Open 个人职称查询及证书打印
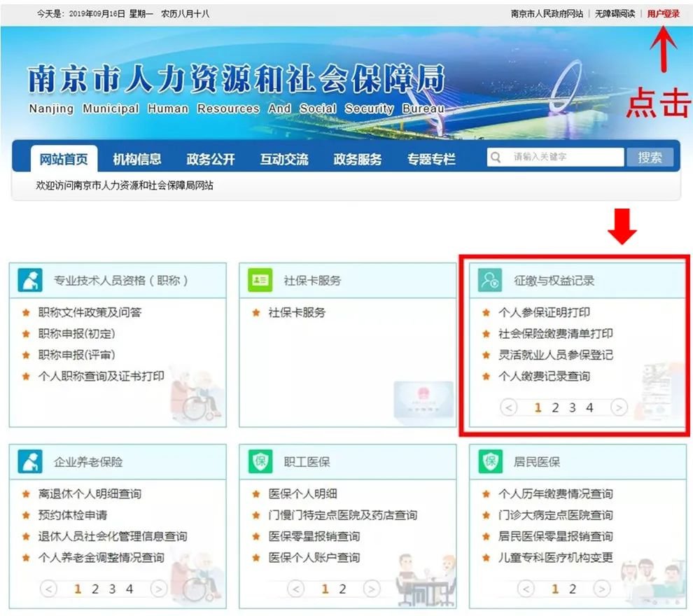Image resolution: width=693 pixels, height=616 pixels. tap(101, 376)
